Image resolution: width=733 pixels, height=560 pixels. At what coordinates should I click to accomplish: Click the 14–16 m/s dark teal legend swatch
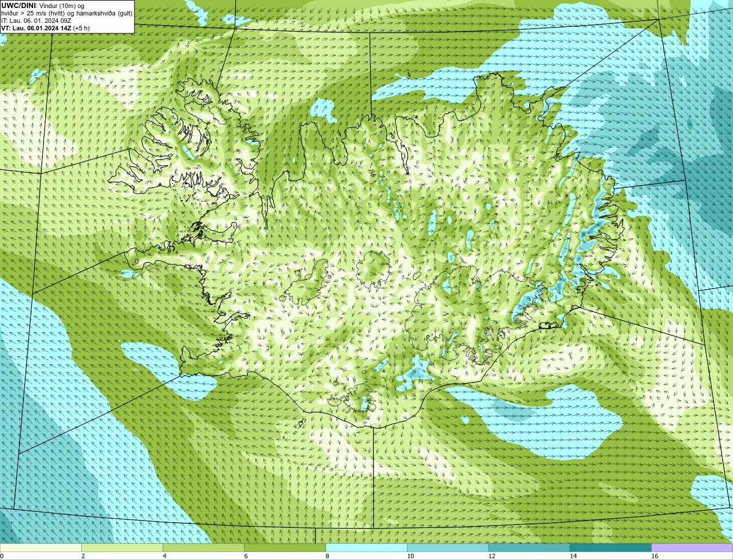(610, 548)
